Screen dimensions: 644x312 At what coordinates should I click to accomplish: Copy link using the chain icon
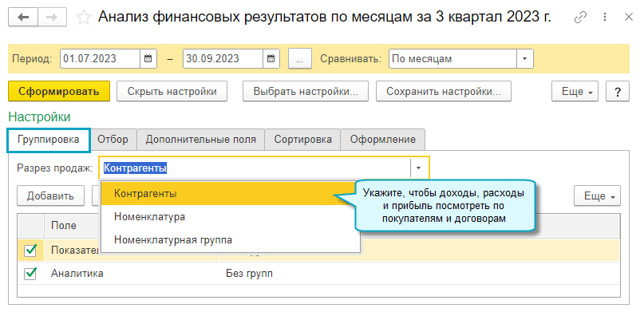pyautogui.click(x=580, y=18)
